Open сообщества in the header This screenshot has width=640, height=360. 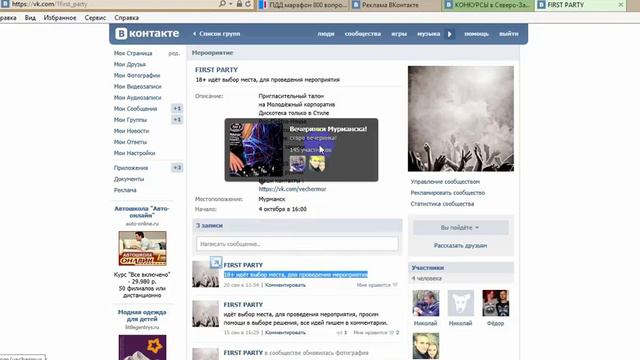click(x=362, y=34)
